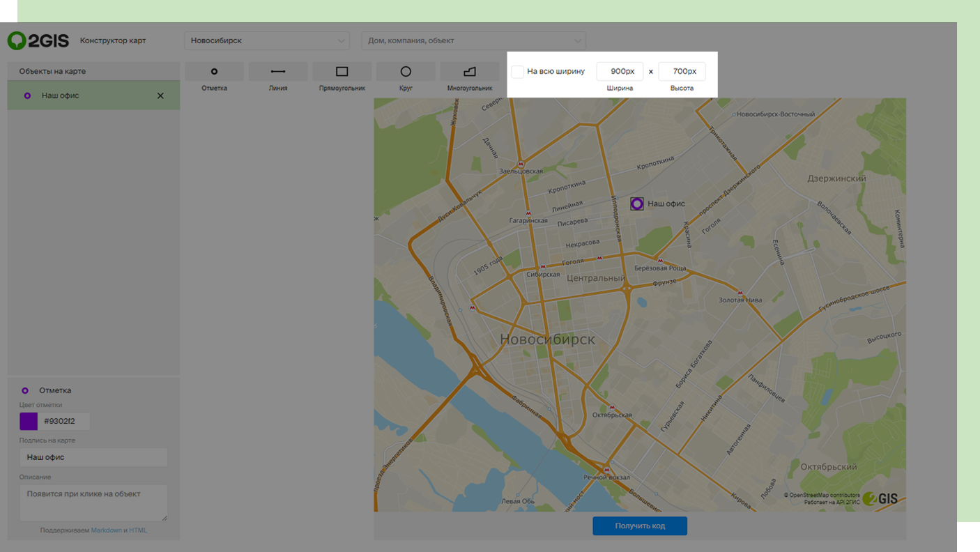Remove Наш офис object with X
The height and width of the screenshot is (552, 980).
(160, 95)
